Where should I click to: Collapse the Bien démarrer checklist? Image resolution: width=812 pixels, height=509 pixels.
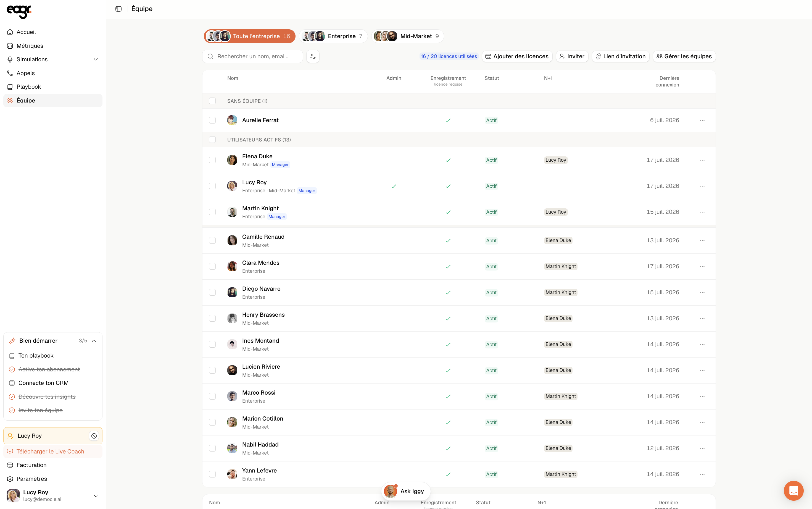coord(94,341)
